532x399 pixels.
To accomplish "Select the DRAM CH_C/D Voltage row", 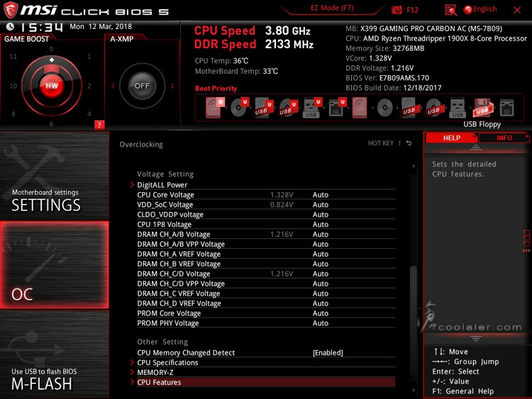I will (266, 274).
